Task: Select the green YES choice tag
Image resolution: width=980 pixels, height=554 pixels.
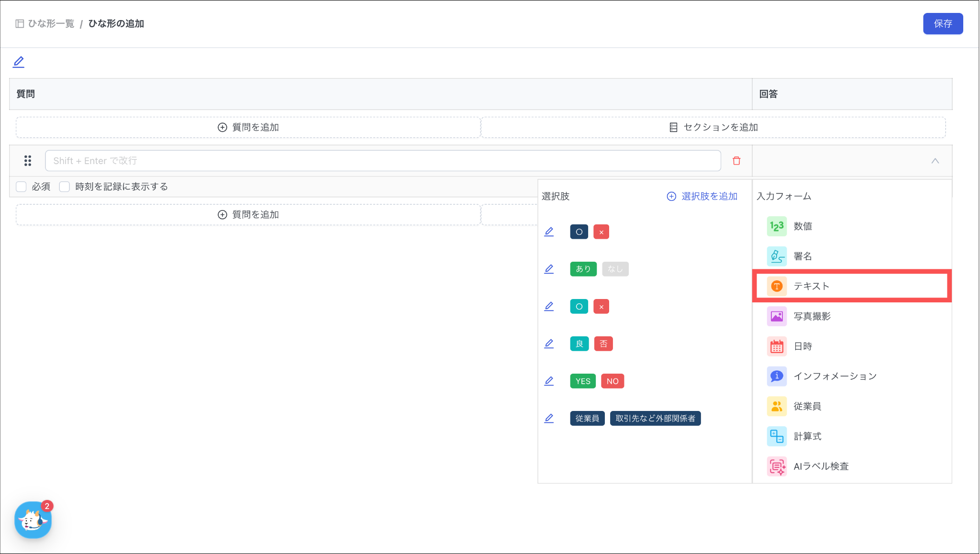Action: (582, 381)
